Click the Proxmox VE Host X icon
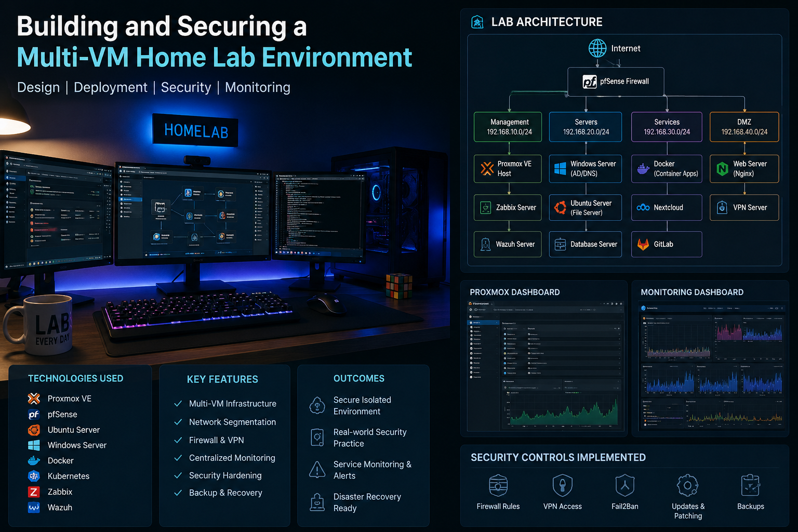 (x=487, y=168)
